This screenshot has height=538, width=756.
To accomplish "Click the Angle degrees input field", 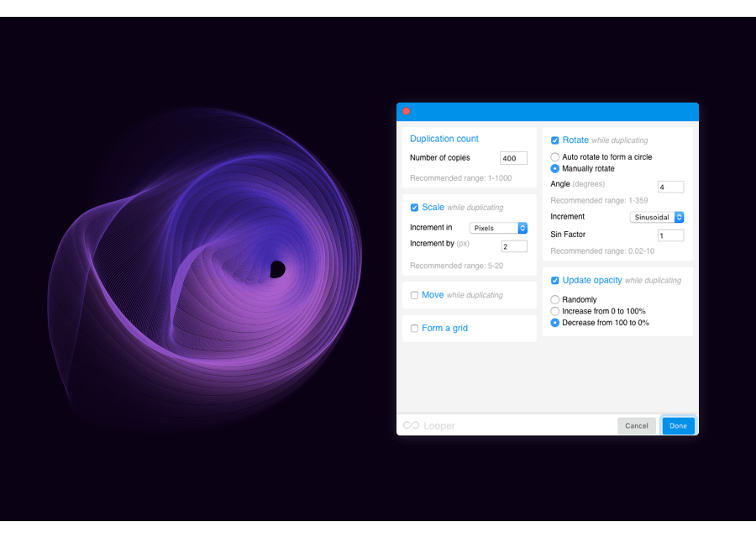I will pos(670,187).
